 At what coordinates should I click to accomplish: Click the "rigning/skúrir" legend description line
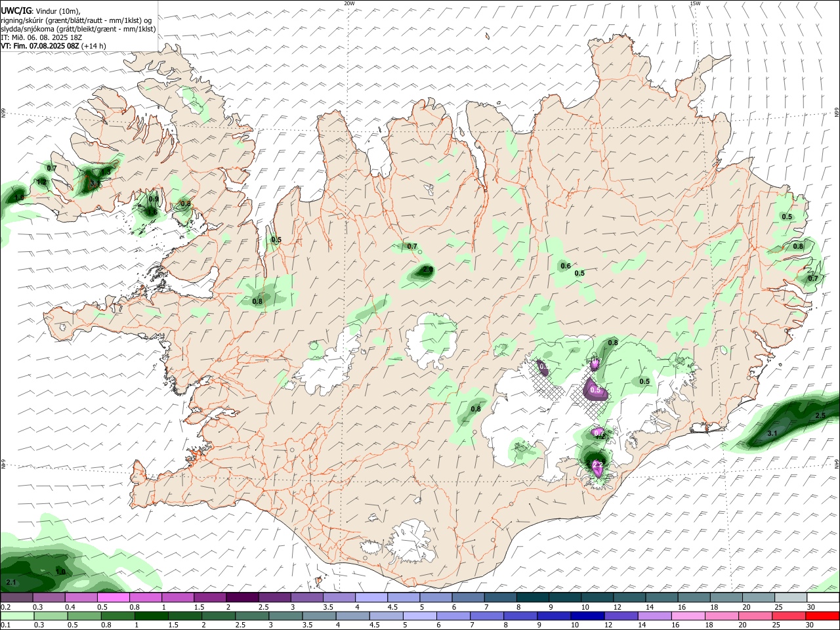tap(76, 20)
